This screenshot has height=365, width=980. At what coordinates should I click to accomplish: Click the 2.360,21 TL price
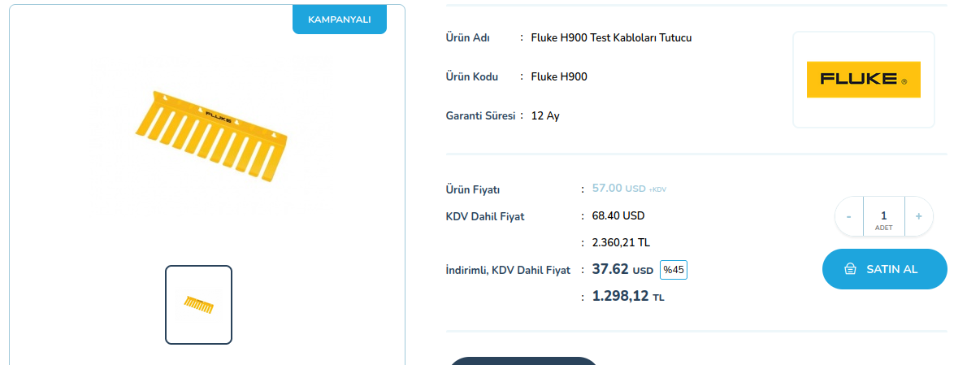click(x=621, y=242)
